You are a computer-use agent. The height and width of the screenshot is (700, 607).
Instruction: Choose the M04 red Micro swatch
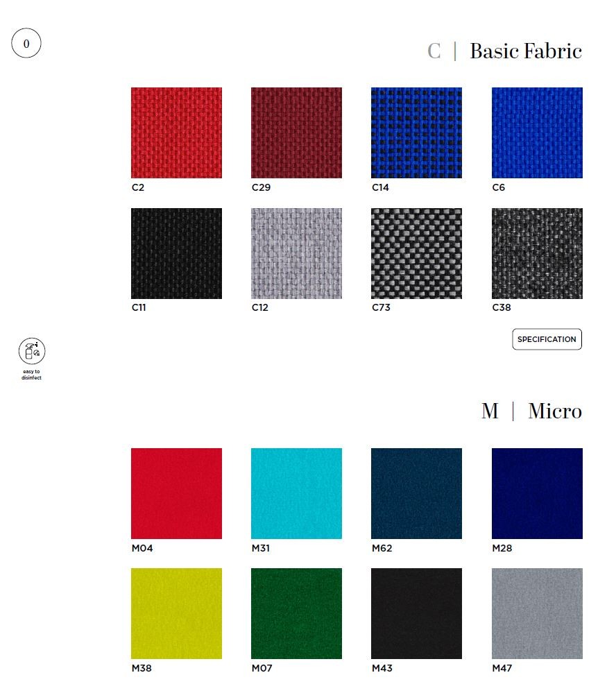176,493
